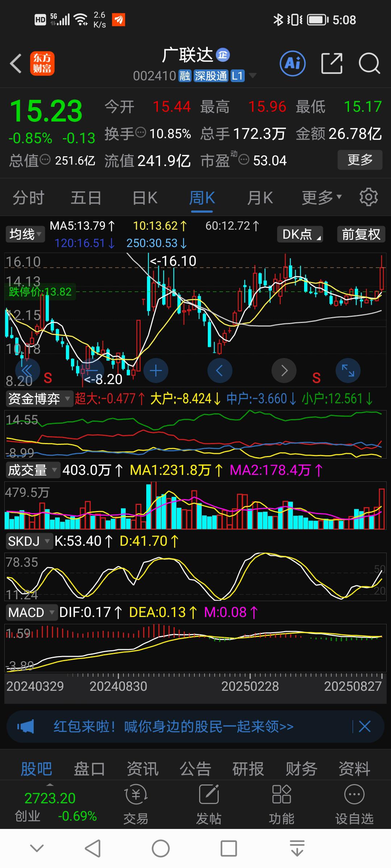Viewport: 391px width, 868px height.
Task: Open the 东方财富 logo icon
Action: (42, 63)
